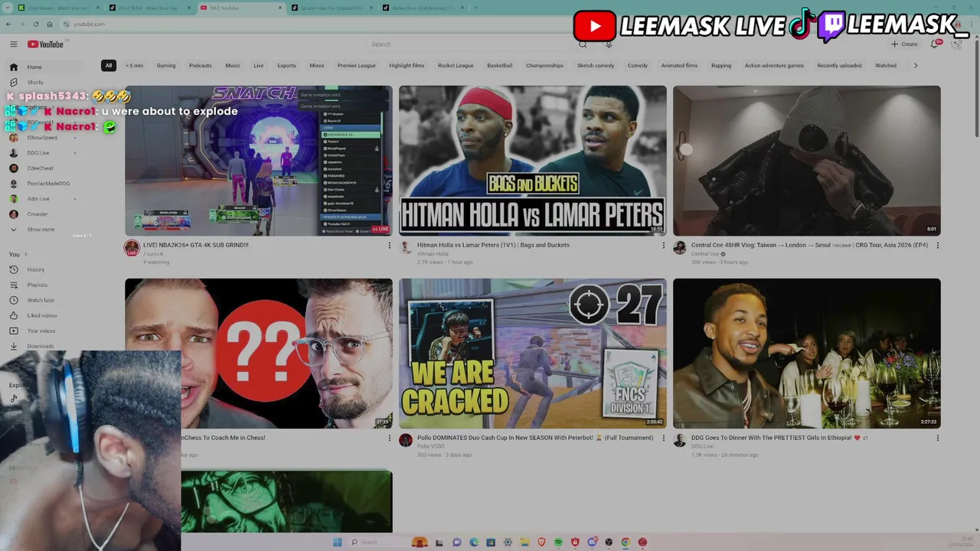Open the Windows Start menu
This screenshot has width=980, height=551.
[x=338, y=542]
